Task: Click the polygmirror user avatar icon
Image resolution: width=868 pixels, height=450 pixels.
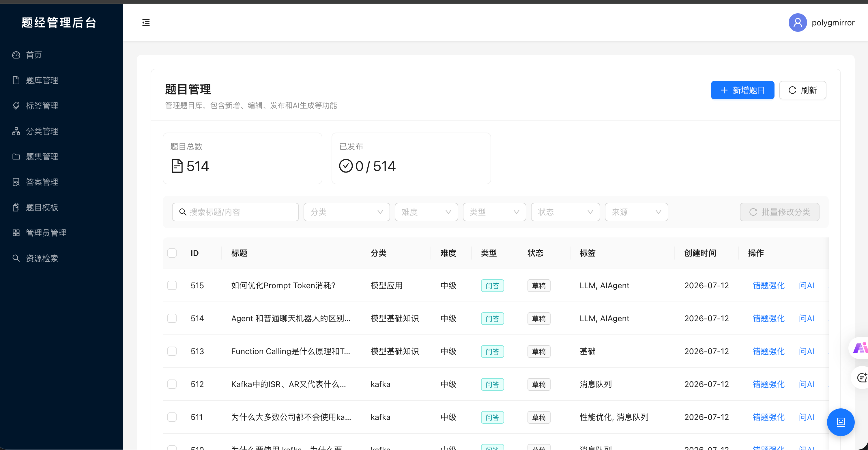Action: (x=797, y=23)
